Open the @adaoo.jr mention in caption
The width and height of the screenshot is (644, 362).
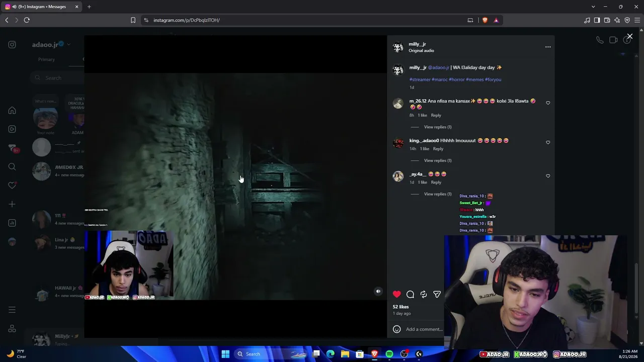pos(439,67)
